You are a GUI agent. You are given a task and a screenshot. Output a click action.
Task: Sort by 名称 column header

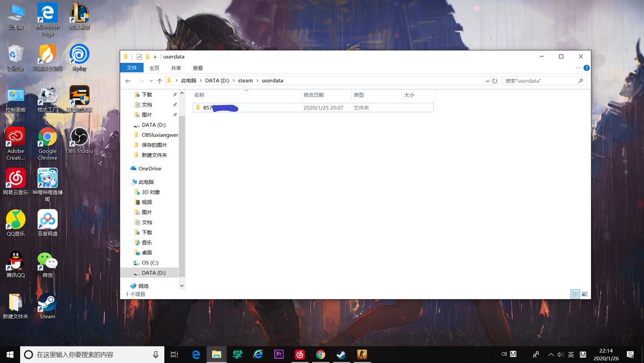246,95
